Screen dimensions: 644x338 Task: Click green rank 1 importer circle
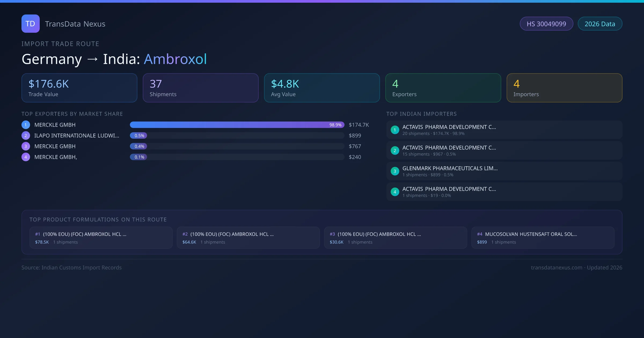(395, 130)
